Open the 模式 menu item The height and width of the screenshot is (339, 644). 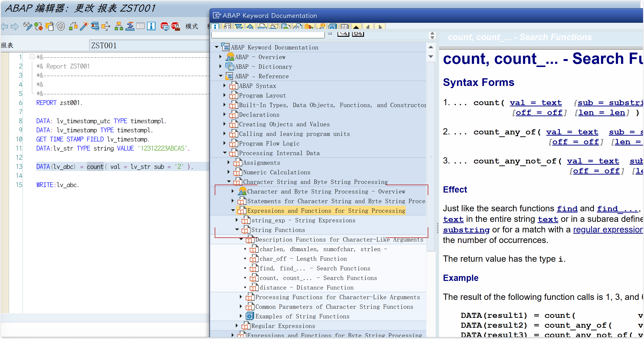coord(192,26)
